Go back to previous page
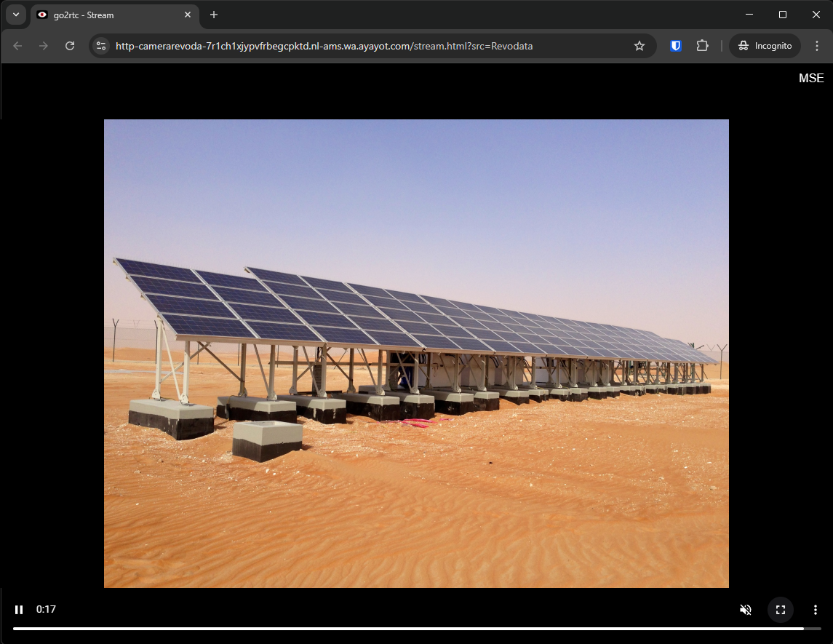 coord(17,46)
